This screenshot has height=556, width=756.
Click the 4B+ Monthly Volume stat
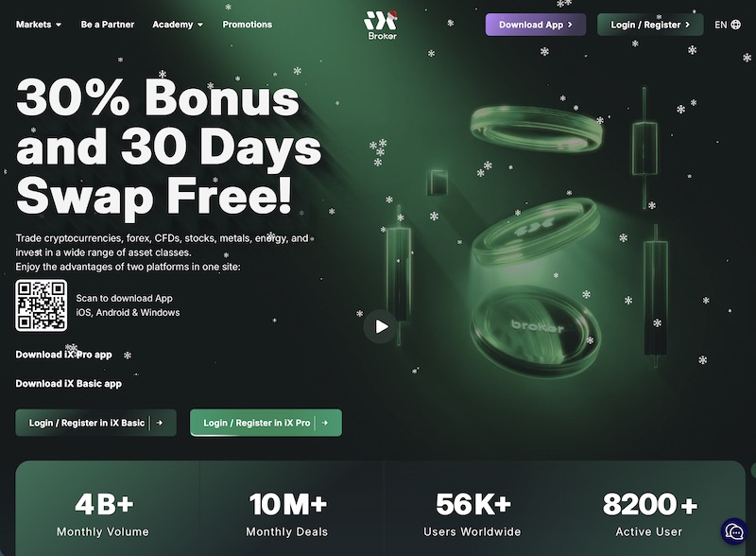tap(103, 514)
